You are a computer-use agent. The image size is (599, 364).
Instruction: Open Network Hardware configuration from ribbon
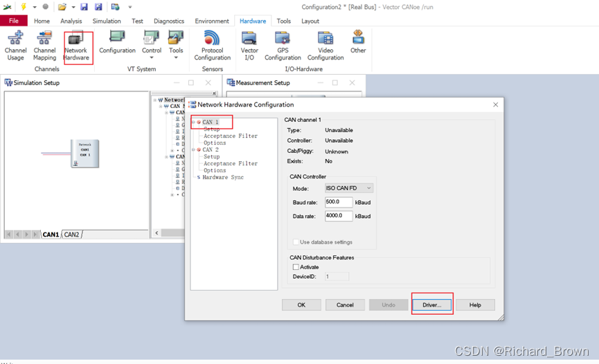(76, 46)
